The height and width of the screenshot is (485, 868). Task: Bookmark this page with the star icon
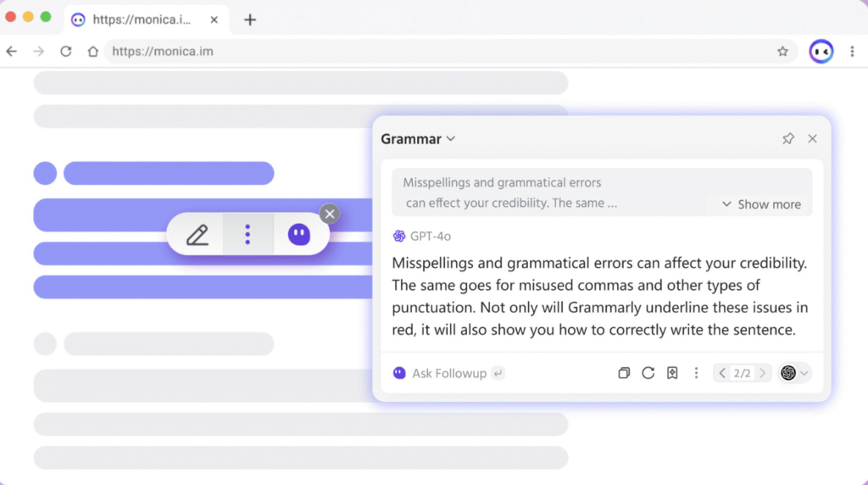point(782,52)
